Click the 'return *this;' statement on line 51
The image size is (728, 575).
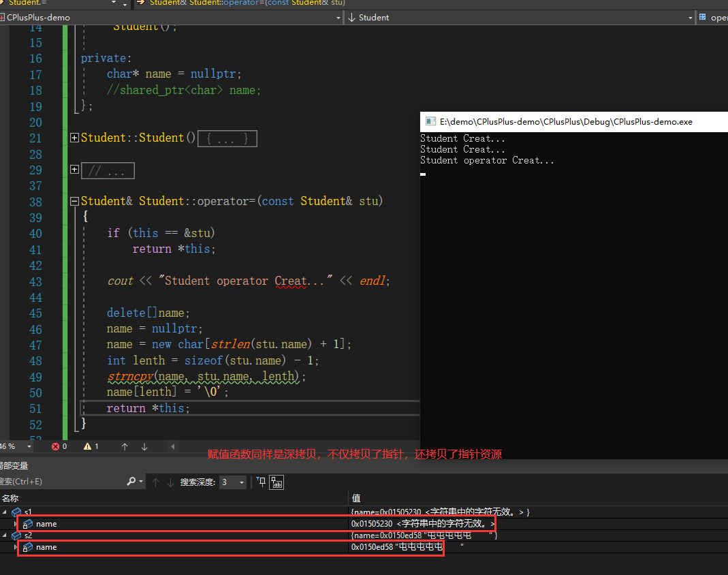tap(148, 408)
